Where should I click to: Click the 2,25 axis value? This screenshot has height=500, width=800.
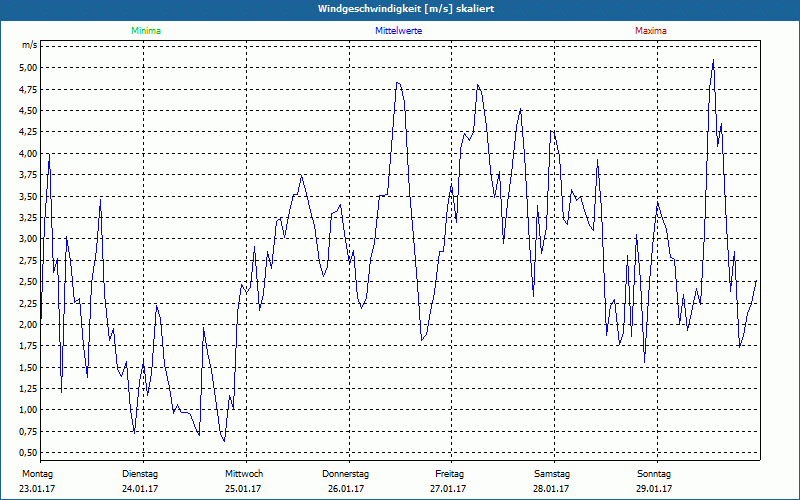pyautogui.click(x=29, y=303)
